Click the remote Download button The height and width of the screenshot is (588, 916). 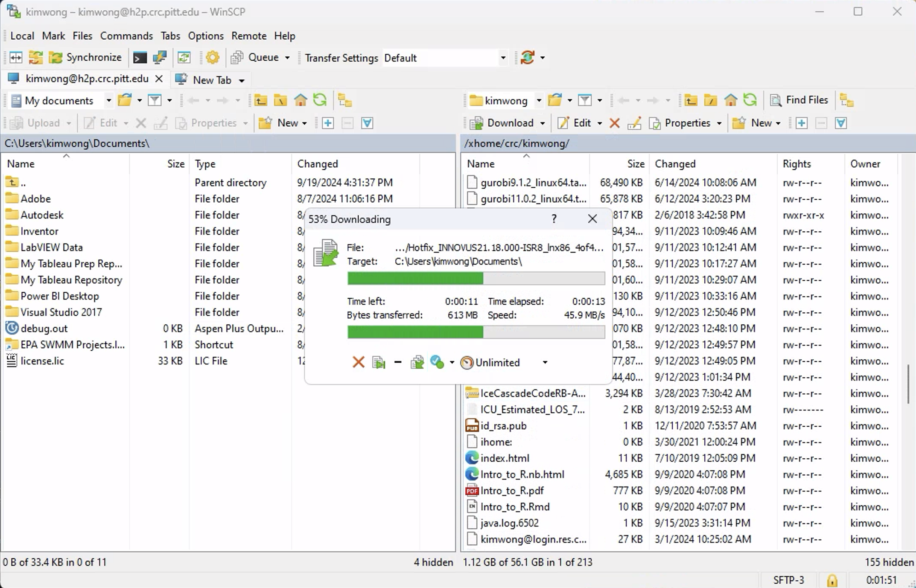(502, 123)
